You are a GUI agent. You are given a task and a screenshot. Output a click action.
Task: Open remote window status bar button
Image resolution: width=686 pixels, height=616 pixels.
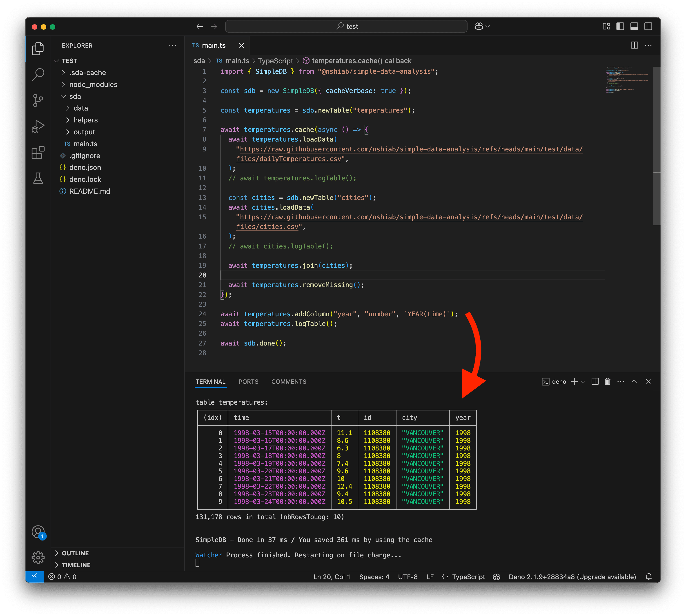coord(35,577)
